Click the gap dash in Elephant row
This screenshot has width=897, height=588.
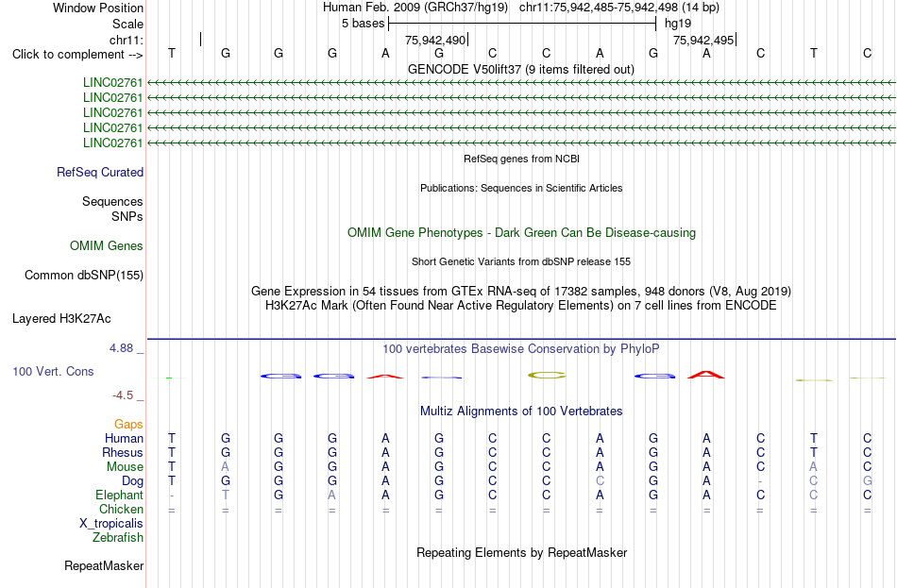(x=172, y=496)
